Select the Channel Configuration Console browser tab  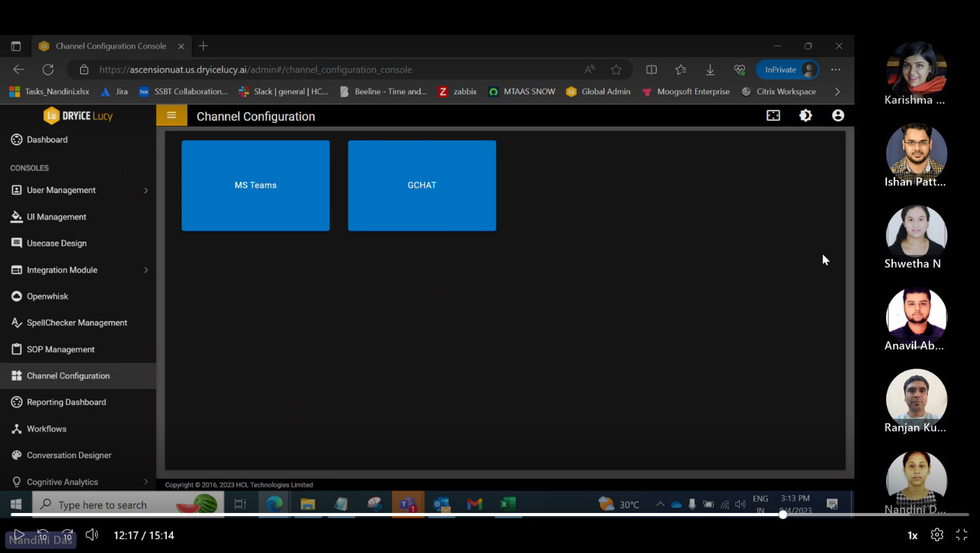click(x=111, y=46)
